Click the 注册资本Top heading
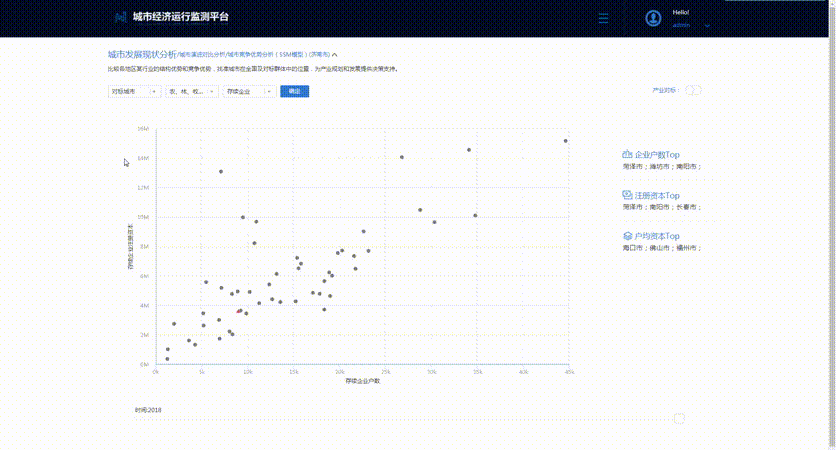Viewport: 836px width, 450px height. [657, 196]
